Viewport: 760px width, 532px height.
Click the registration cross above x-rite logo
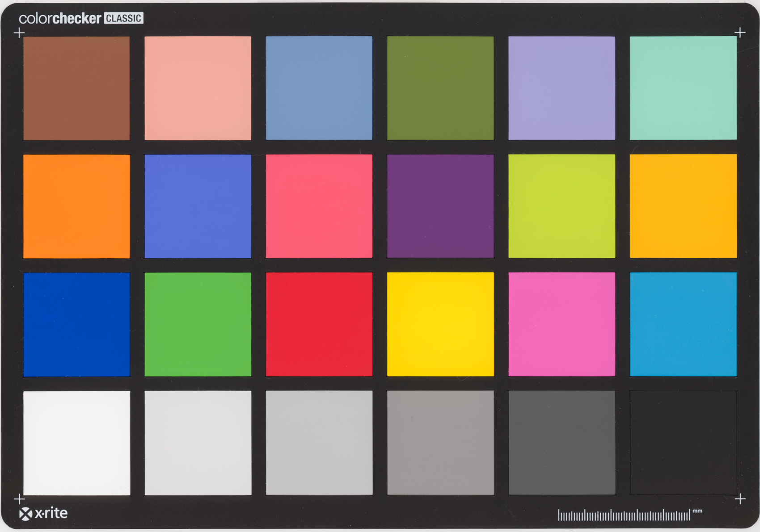tap(19, 498)
